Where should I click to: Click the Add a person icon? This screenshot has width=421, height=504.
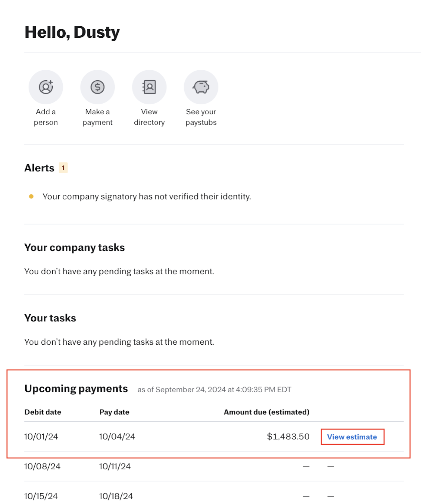point(46,87)
